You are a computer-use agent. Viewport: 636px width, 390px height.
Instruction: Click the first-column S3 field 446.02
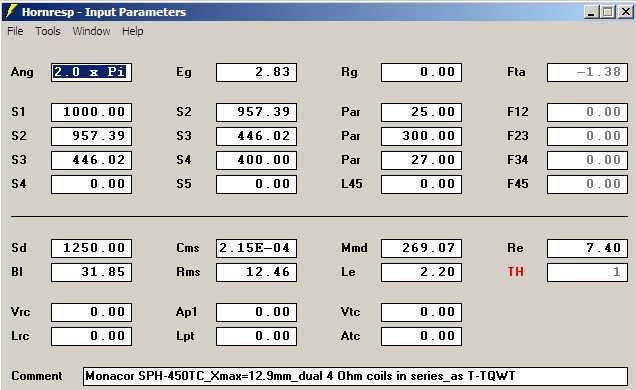pos(91,160)
